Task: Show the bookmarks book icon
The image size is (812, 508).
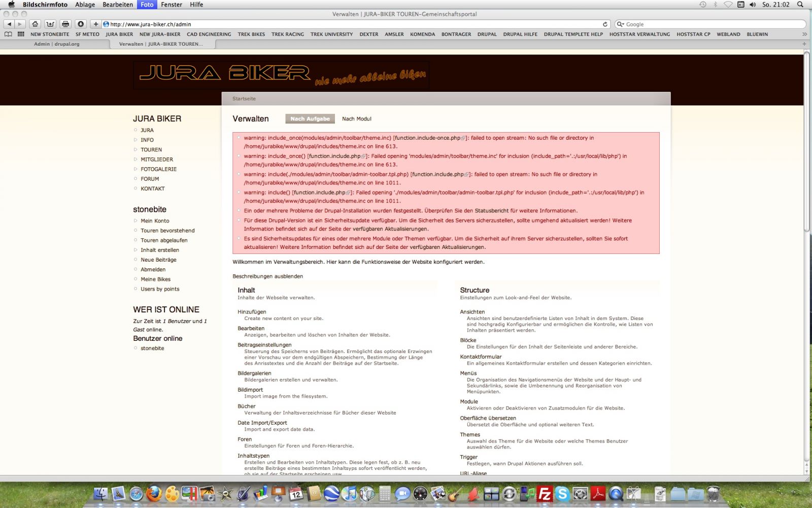Action: [x=8, y=34]
